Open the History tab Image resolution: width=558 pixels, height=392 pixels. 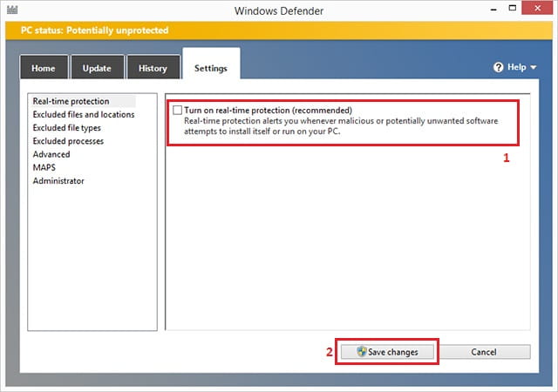coord(153,67)
